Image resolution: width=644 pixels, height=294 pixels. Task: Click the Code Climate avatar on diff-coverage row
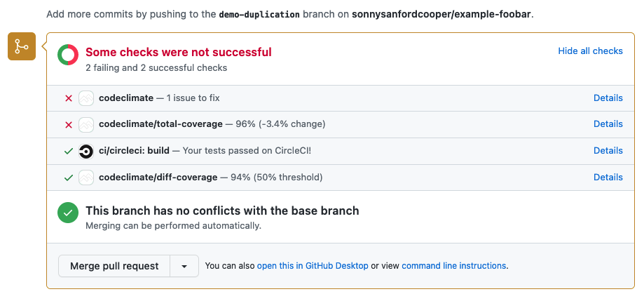[85, 178]
